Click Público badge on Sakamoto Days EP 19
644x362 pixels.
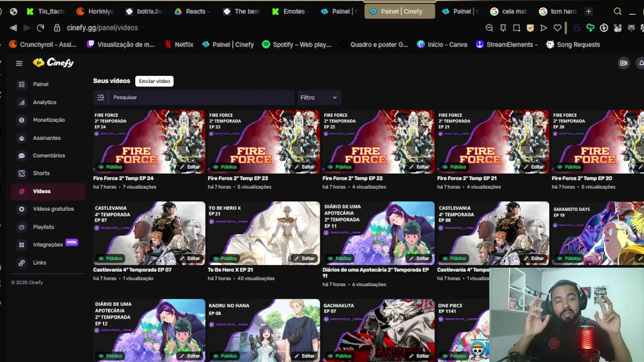(569, 258)
